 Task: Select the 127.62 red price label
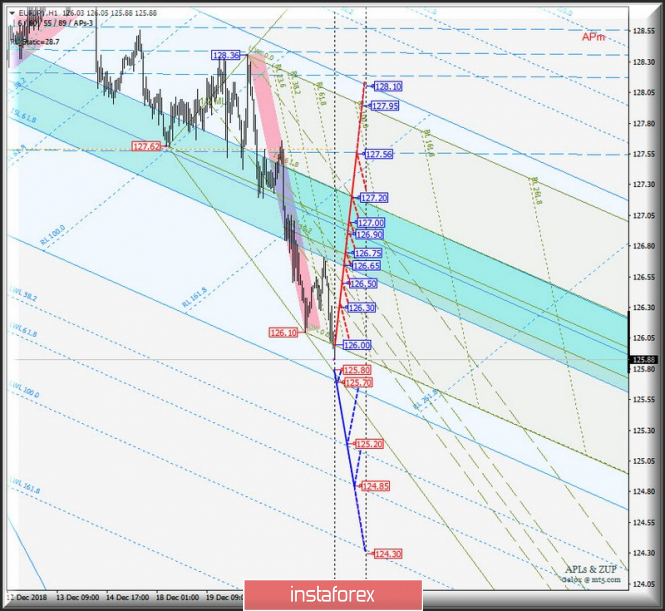tap(146, 147)
